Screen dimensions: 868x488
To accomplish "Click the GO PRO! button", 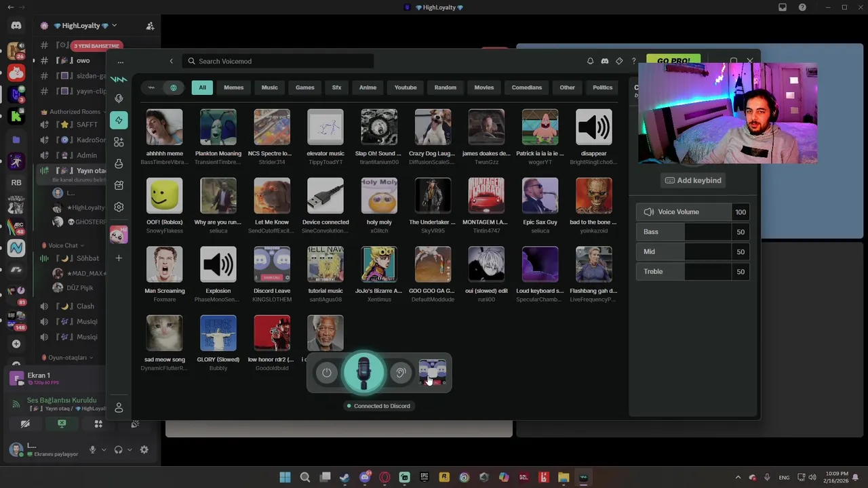I will click(x=673, y=60).
